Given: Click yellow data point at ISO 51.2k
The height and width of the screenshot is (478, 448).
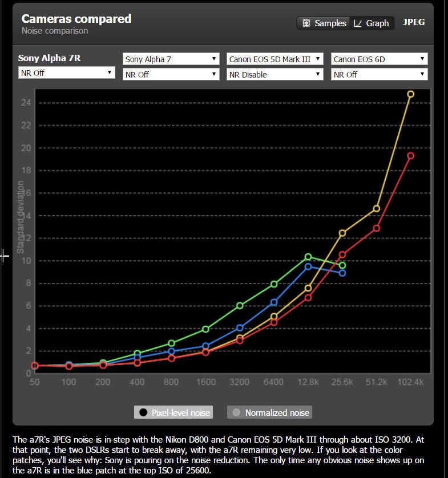Looking at the screenshot, I should point(377,209).
